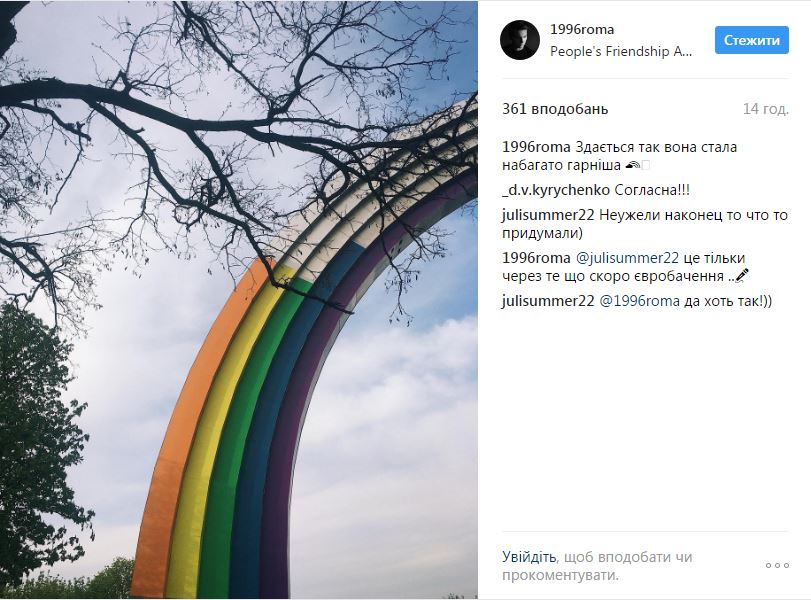Open 1996roma username in the євробачення reply
Image resolution: width=811 pixels, height=600 pixels.
pyautogui.click(x=536, y=258)
